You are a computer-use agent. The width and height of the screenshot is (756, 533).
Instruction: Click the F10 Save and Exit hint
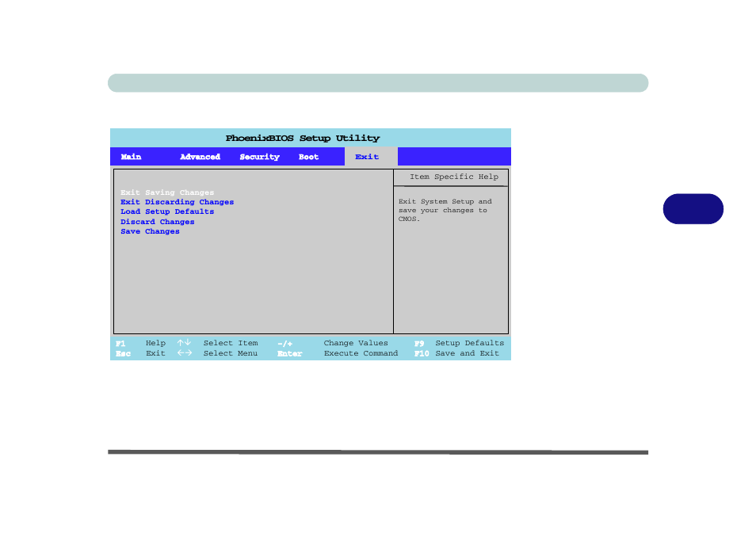[x=456, y=353]
